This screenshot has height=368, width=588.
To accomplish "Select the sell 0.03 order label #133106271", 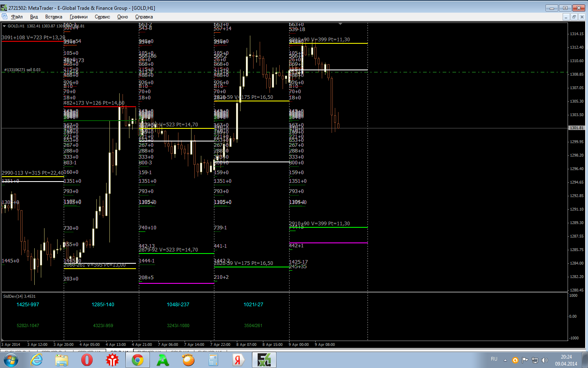I will click(22, 70).
